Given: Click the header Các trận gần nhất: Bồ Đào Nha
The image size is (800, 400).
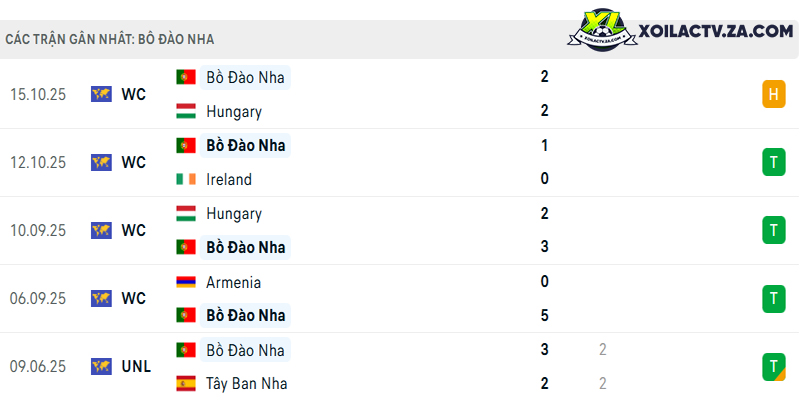Looking at the screenshot, I should tap(110, 39).
